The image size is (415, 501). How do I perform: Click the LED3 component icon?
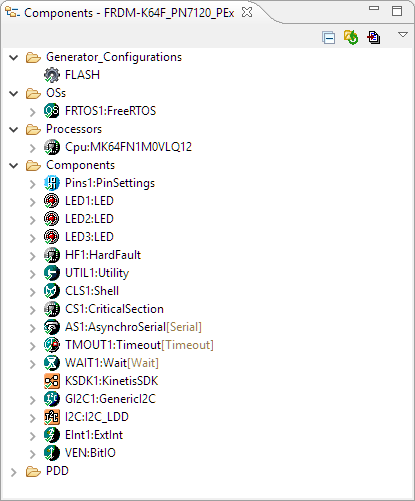pyautogui.click(x=52, y=237)
